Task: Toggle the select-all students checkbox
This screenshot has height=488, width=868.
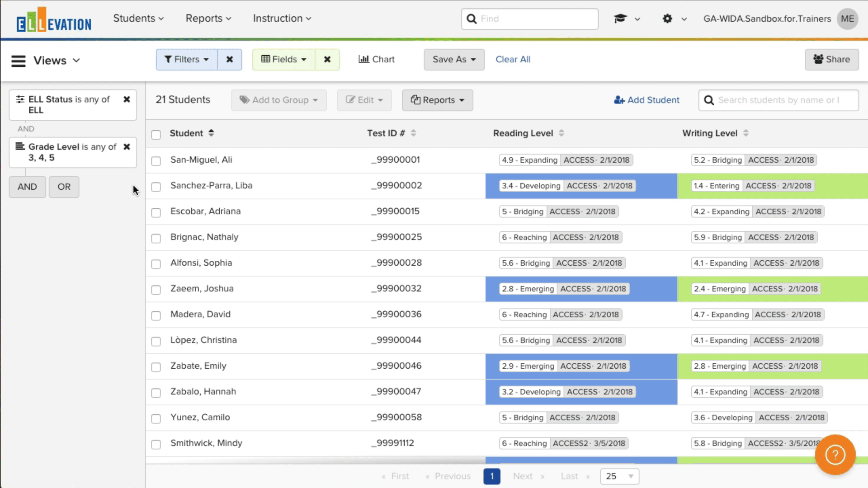Action: coord(156,135)
